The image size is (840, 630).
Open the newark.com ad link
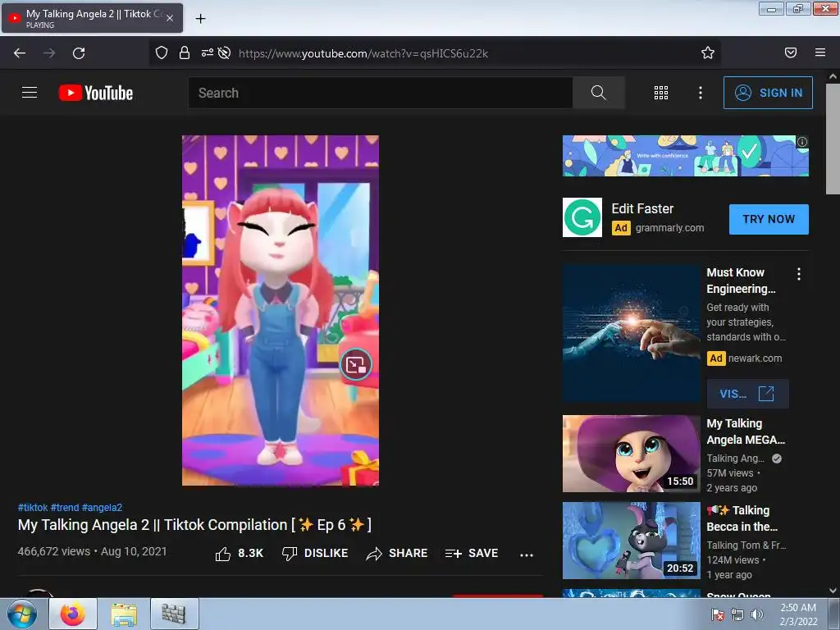(x=755, y=358)
